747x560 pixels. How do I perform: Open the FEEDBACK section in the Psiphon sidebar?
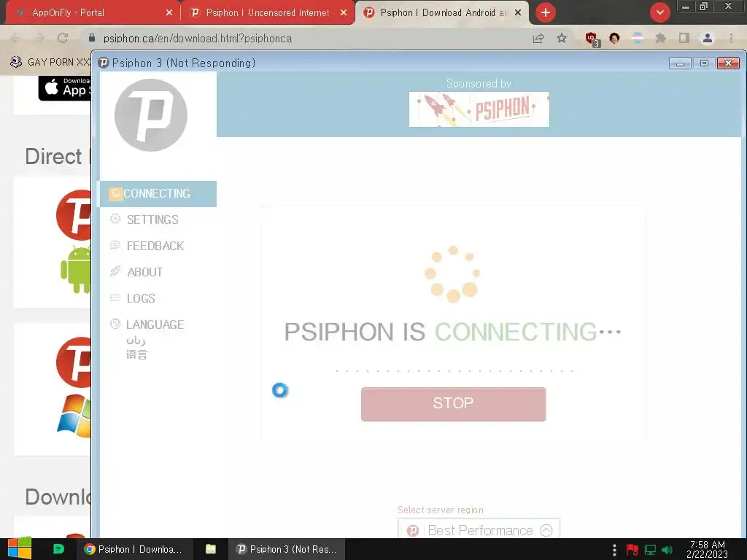(x=155, y=246)
